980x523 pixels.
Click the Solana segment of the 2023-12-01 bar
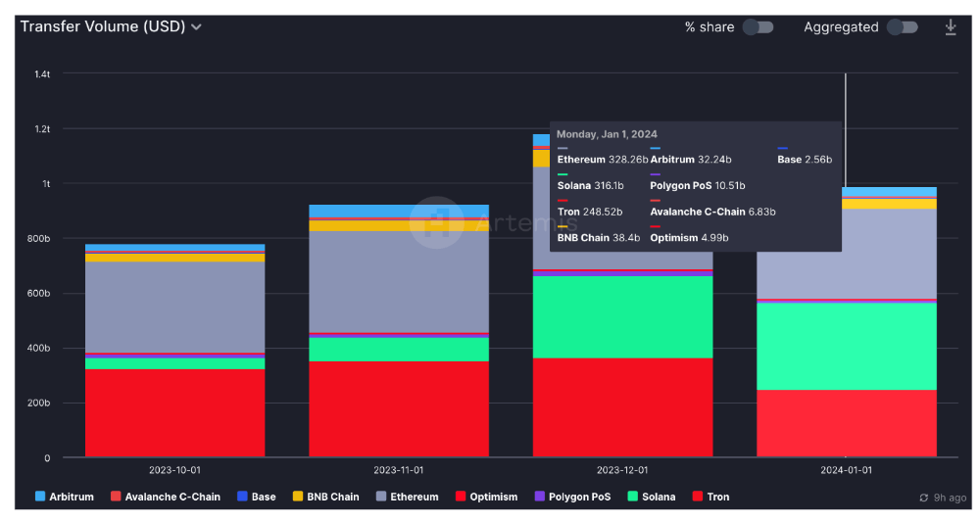tap(622, 316)
